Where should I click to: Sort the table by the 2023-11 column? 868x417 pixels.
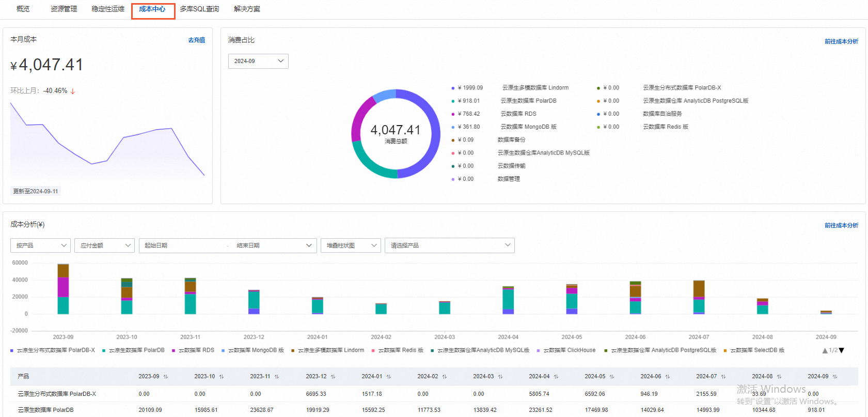[277, 377]
